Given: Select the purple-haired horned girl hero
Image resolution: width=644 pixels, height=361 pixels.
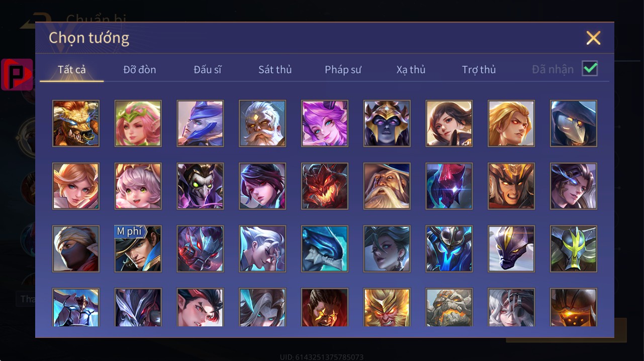Looking at the screenshot, I should click(325, 124).
